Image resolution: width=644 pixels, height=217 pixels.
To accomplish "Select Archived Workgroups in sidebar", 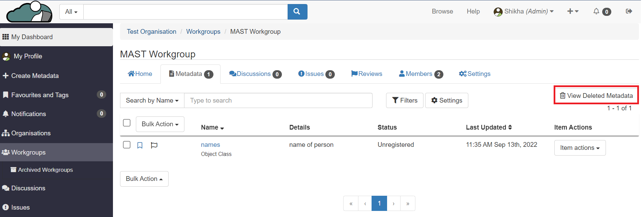I will pos(45,170).
